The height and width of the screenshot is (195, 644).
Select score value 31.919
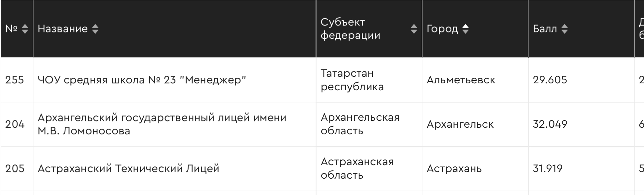(548, 169)
